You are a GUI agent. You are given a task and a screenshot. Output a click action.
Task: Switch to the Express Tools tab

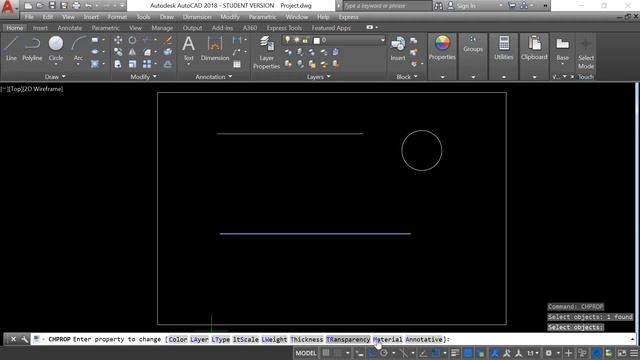(284, 28)
